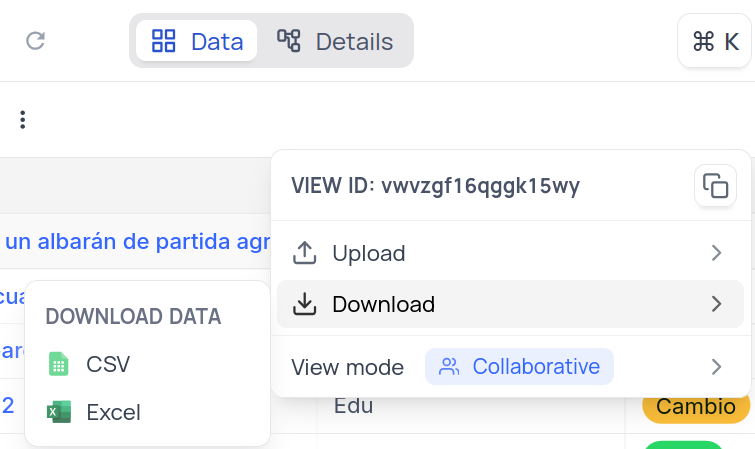Expand the Upload submenu chevron
The height and width of the screenshot is (449, 755).
(x=716, y=253)
